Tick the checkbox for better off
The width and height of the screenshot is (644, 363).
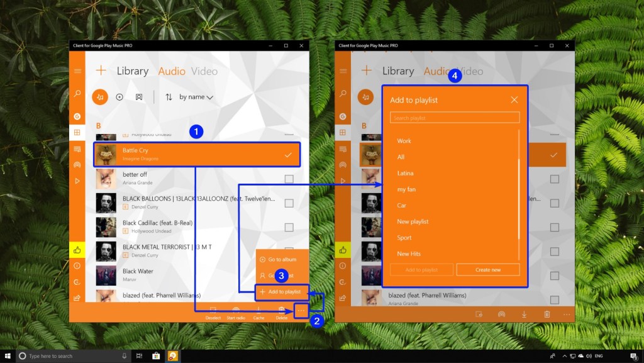(289, 179)
